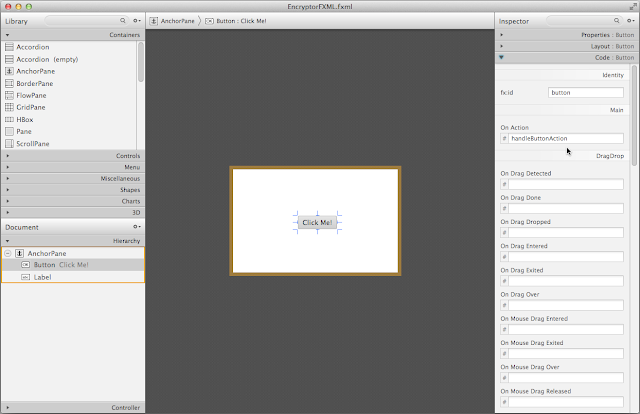Click the Inspector search magnifier icon
The image size is (640, 414).
click(616, 20)
